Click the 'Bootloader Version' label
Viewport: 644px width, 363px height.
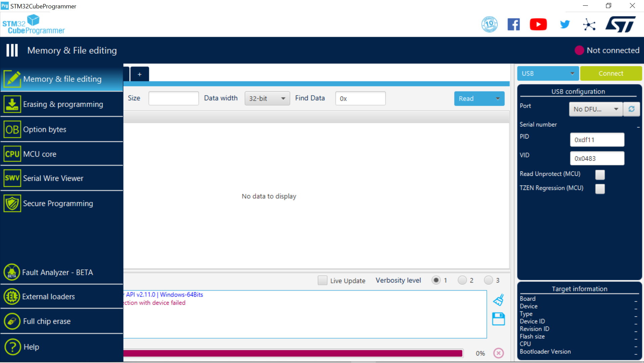click(x=545, y=352)
